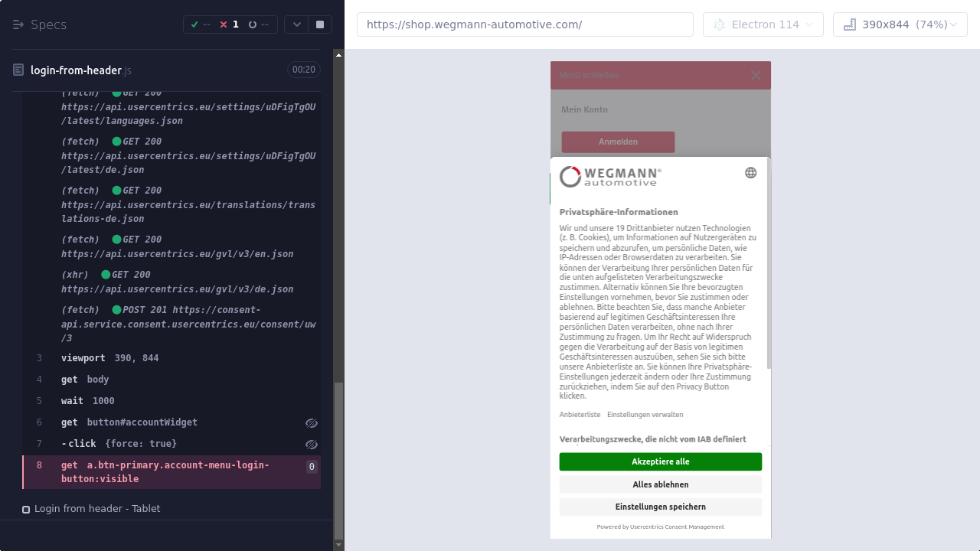Image resolution: width=980 pixels, height=551 pixels.
Task: Expand the Specs list sidebar icon
Action: tap(18, 24)
